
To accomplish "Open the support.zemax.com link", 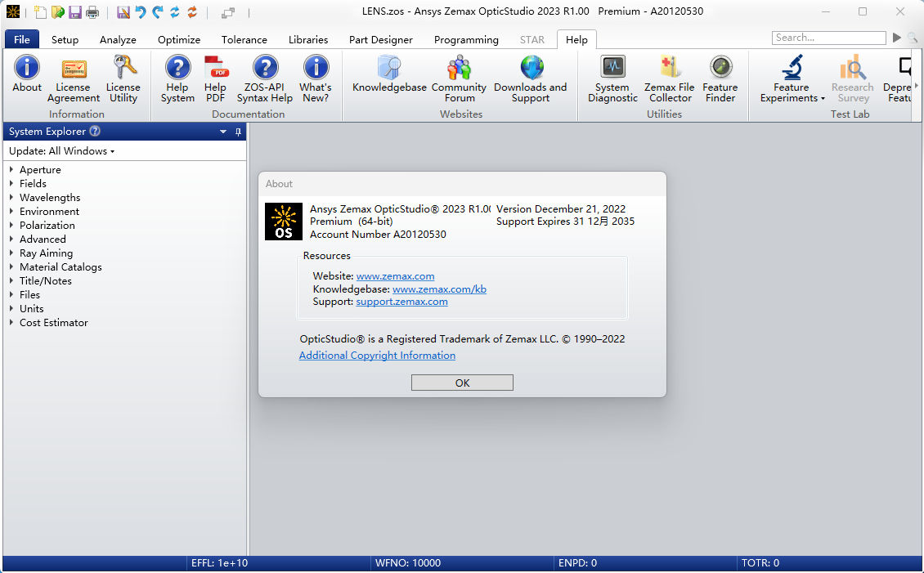I will pyautogui.click(x=401, y=302).
